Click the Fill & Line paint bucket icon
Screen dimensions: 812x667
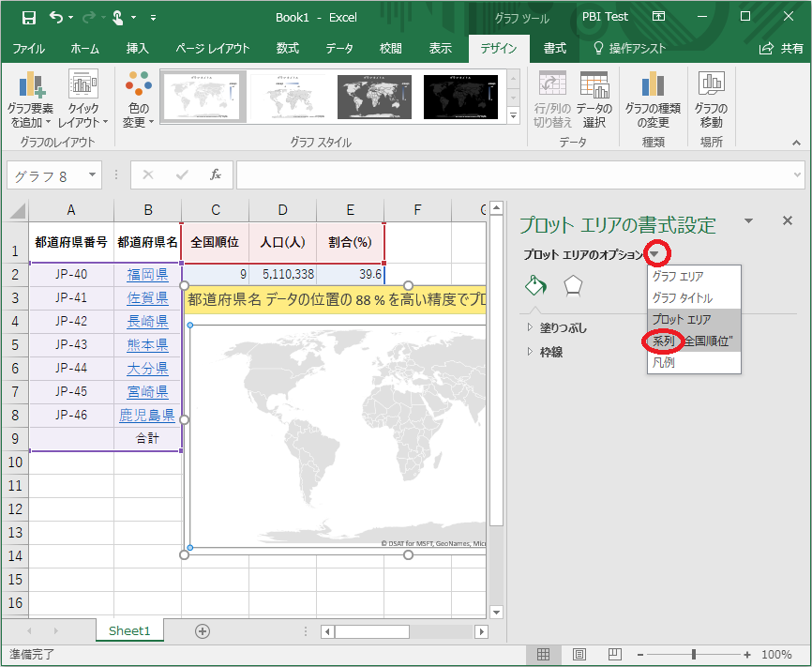coord(535,285)
